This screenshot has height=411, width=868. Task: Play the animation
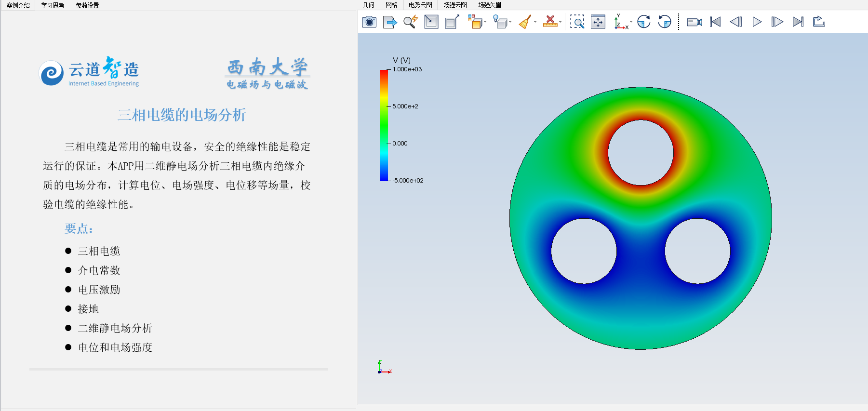pyautogui.click(x=757, y=22)
